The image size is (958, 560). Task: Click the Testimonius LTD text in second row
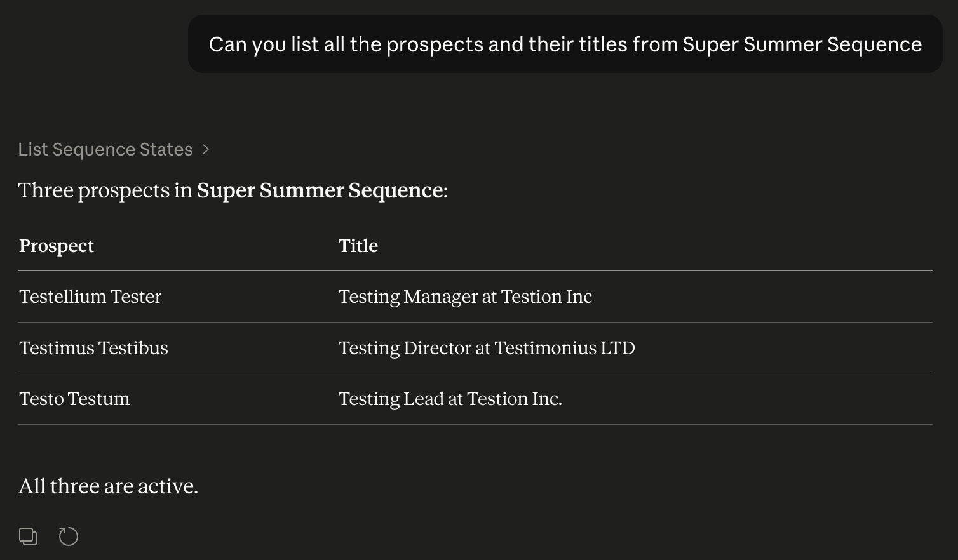[x=565, y=348]
